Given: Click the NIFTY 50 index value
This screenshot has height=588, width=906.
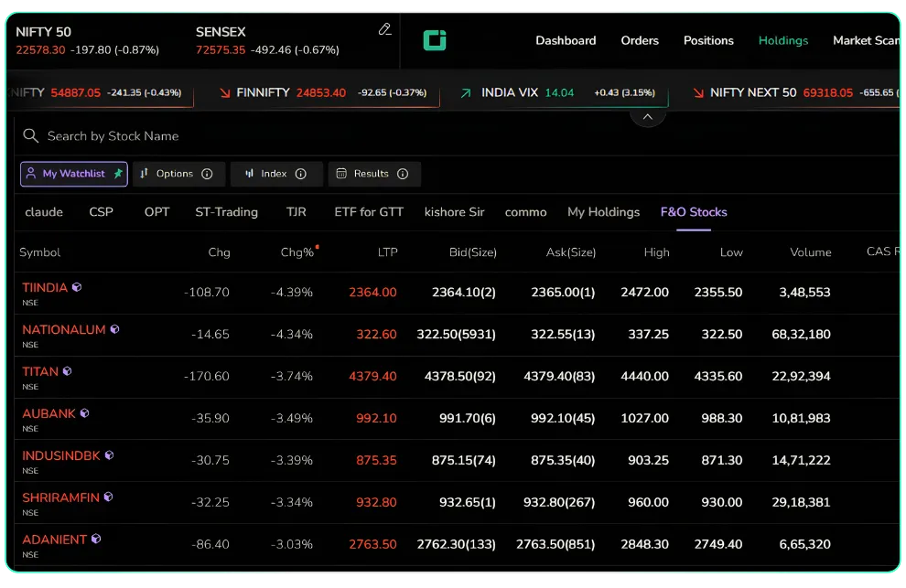Looking at the screenshot, I should click(x=40, y=49).
